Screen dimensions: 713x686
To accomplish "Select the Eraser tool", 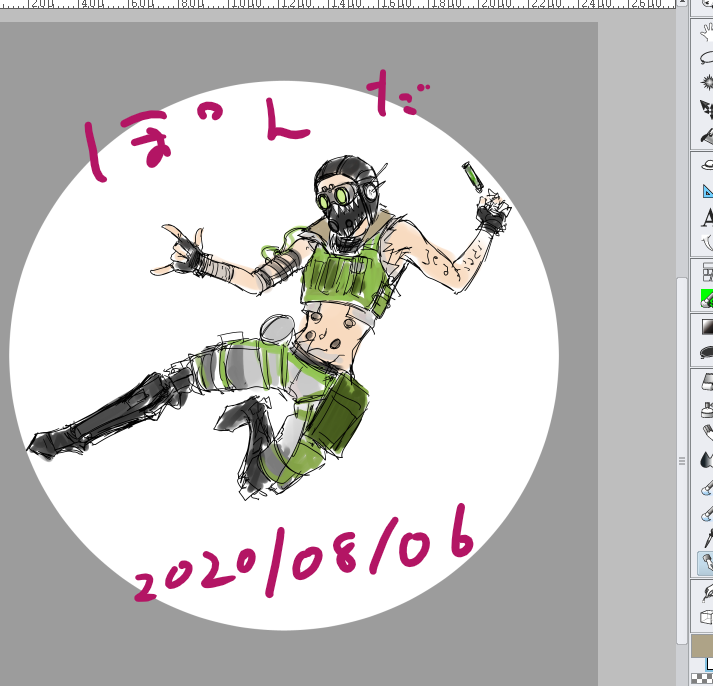I will point(708,381).
